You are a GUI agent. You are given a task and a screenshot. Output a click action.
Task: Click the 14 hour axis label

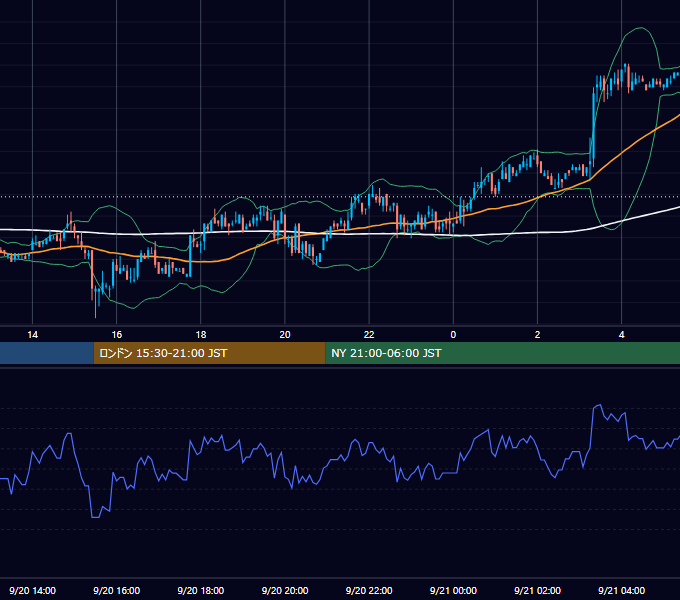(33, 335)
